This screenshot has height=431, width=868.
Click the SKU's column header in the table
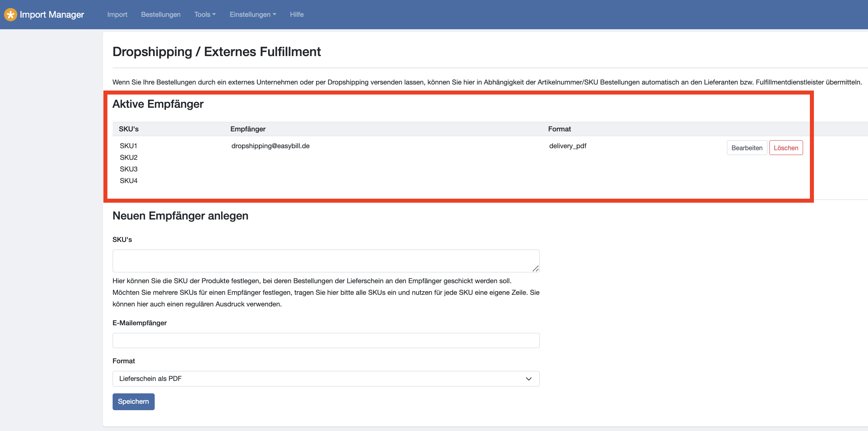tap(129, 129)
